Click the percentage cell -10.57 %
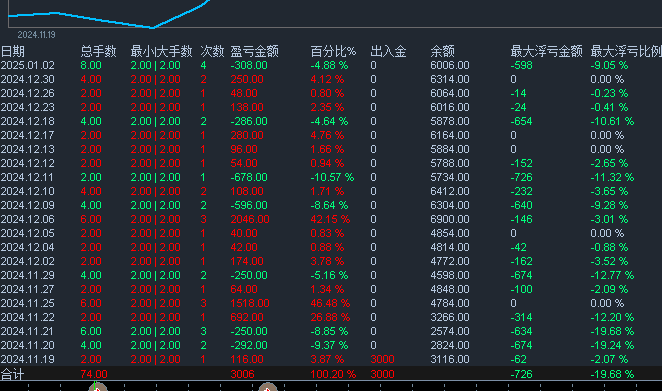This screenshot has width=662, height=391. 332,177
